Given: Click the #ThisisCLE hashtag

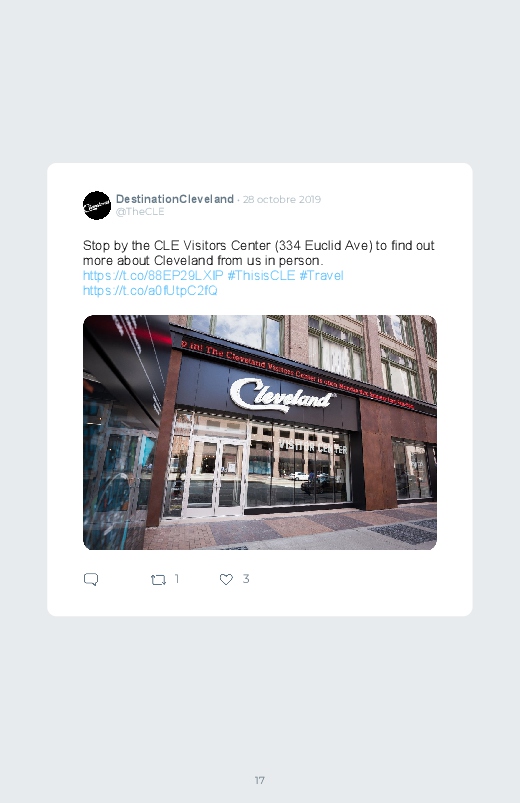Looking at the screenshot, I should [261, 276].
